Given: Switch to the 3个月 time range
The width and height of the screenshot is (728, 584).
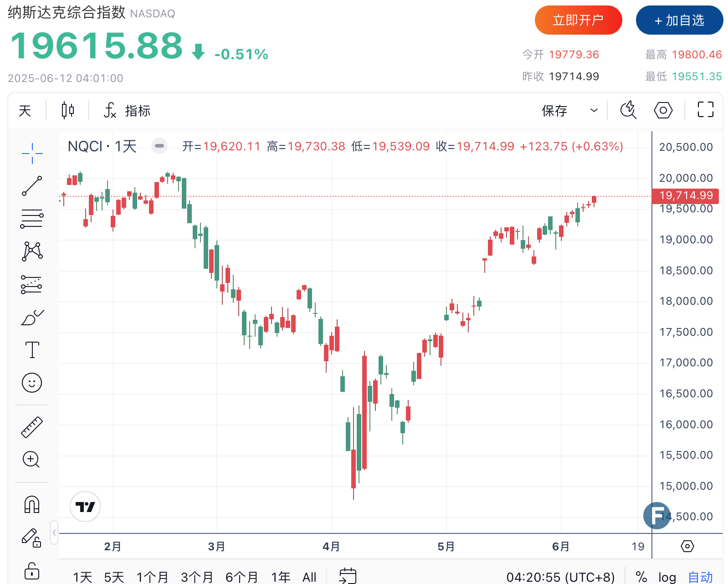Looking at the screenshot, I should tap(197, 577).
